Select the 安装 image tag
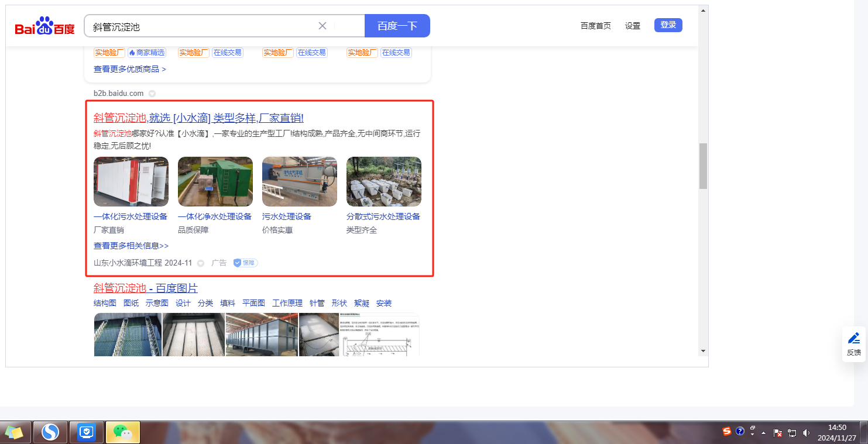The width and height of the screenshot is (868, 444). tap(384, 303)
